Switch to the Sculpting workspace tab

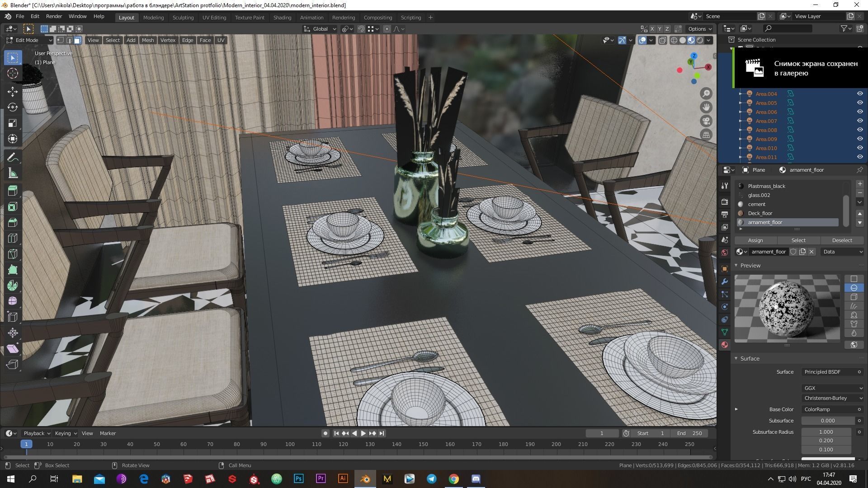click(x=183, y=18)
